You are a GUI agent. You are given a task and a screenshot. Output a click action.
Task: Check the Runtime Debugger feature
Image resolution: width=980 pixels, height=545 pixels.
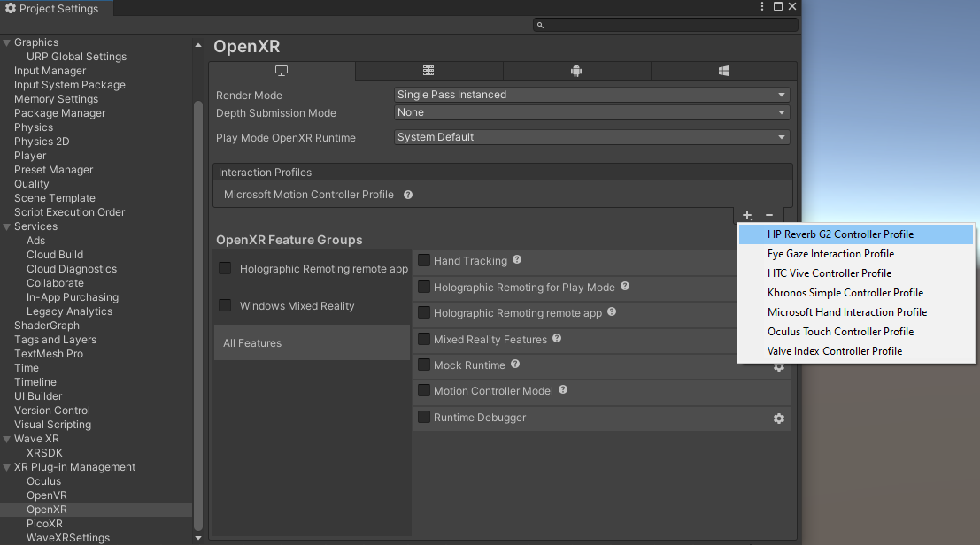tap(425, 417)
